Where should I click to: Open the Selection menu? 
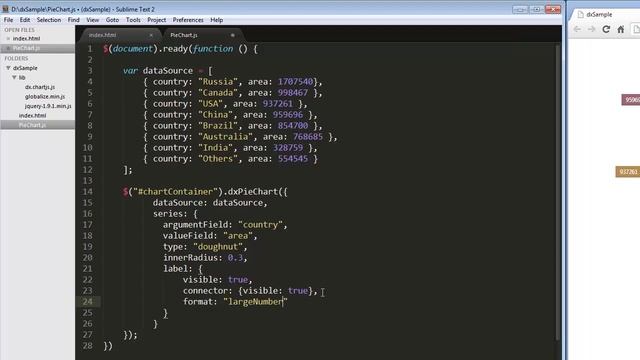click(x=49, y=20)
